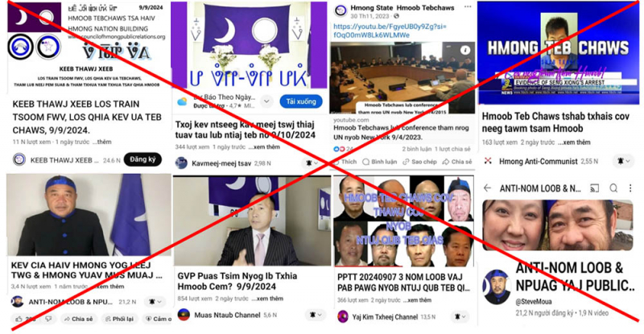Open the channel page overflow menu

coord(630,188)
